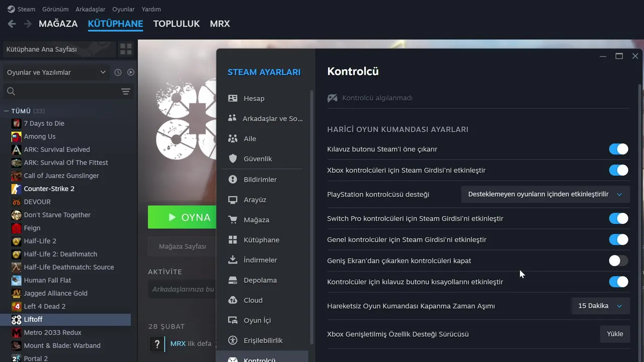Toggle kılavuz butonu kısayollarını etkinleştir switch
644x362 pixels.
tap(619, 282)
